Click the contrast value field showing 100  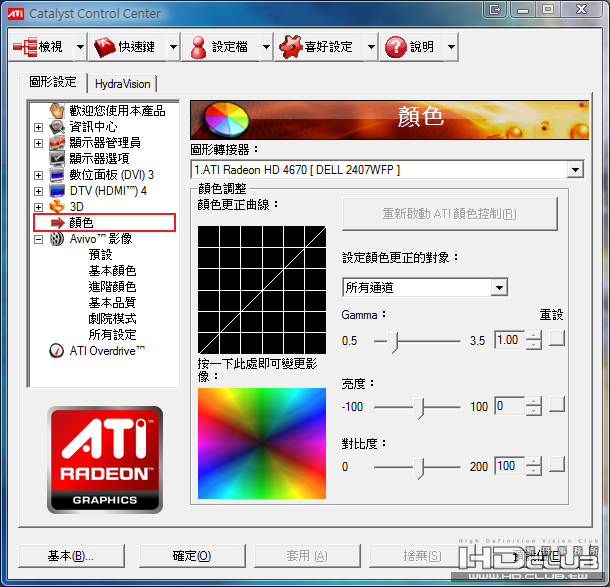coord(509,466)
